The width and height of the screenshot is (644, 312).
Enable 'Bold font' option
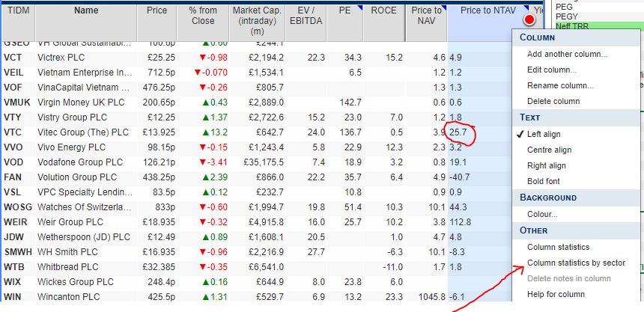tap(544, 181)
